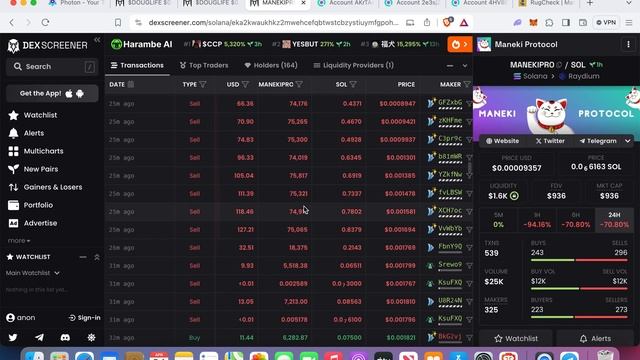Select the 6H timeframe stats
The height and width of the screenshot is (360, 640).
point(576,220)
